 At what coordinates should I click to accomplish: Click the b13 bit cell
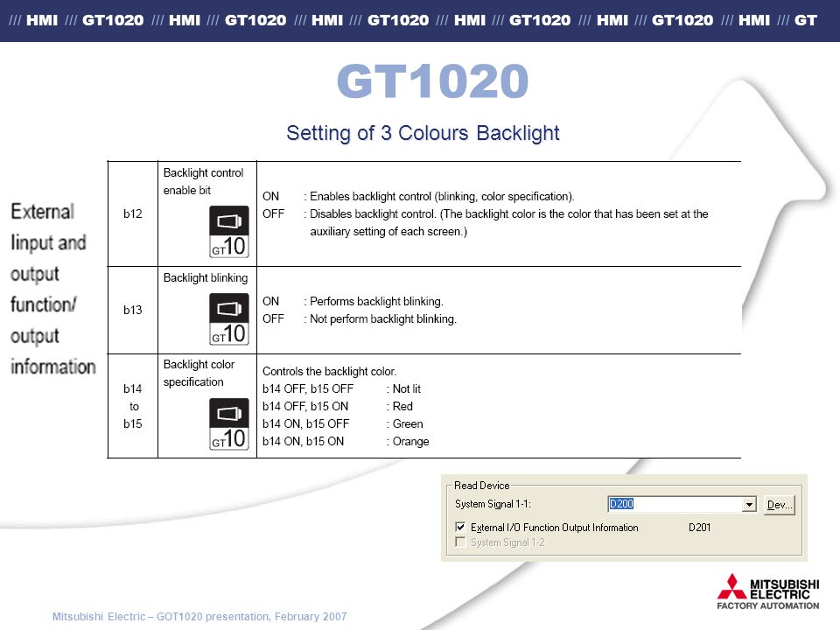pos(133,310)
